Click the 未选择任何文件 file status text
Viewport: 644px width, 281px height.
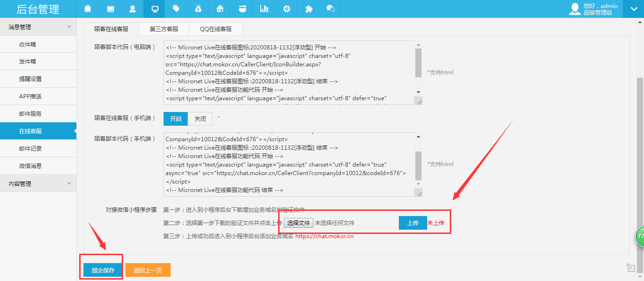[x=335, y=223]
